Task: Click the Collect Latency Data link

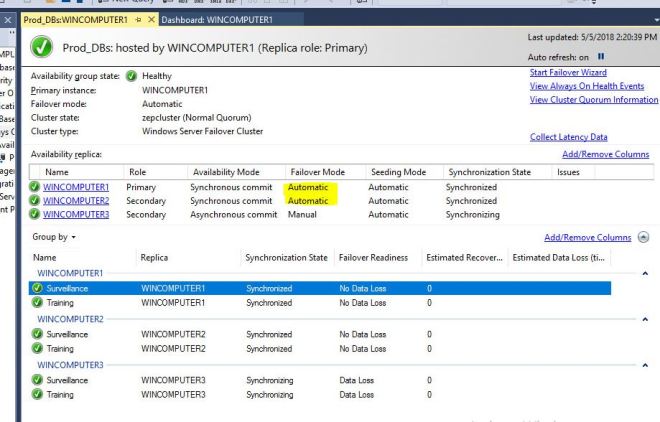Action: coord(568,137)
